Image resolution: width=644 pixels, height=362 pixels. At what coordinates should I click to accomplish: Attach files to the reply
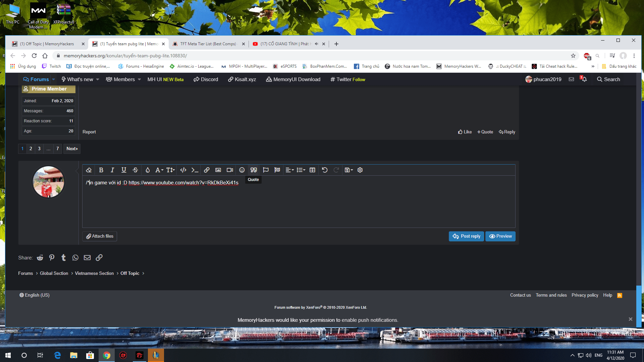tap(100, 236)
